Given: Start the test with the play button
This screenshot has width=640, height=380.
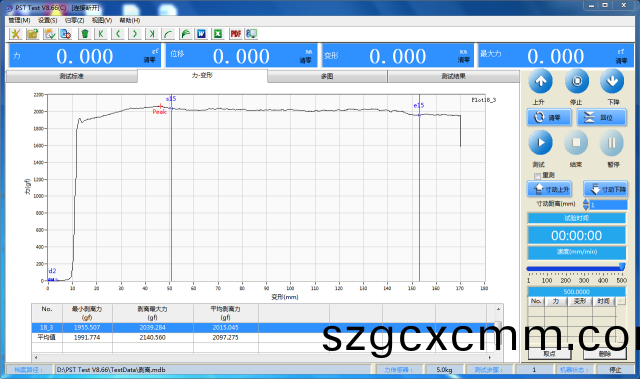Looking at the screenshot, I should tap(540, 142).
